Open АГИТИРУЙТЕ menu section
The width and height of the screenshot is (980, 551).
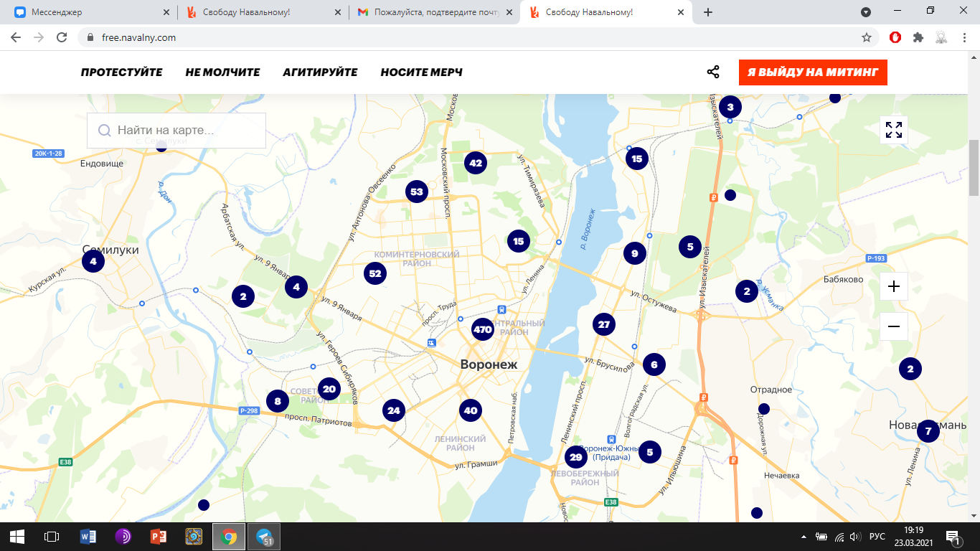320,72
